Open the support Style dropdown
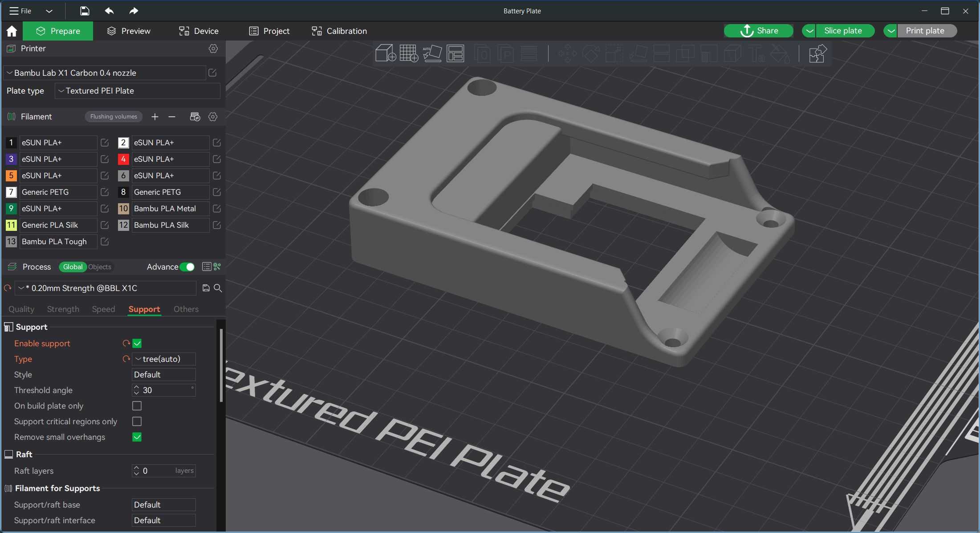The image size is (980, 533). [164, 374]
